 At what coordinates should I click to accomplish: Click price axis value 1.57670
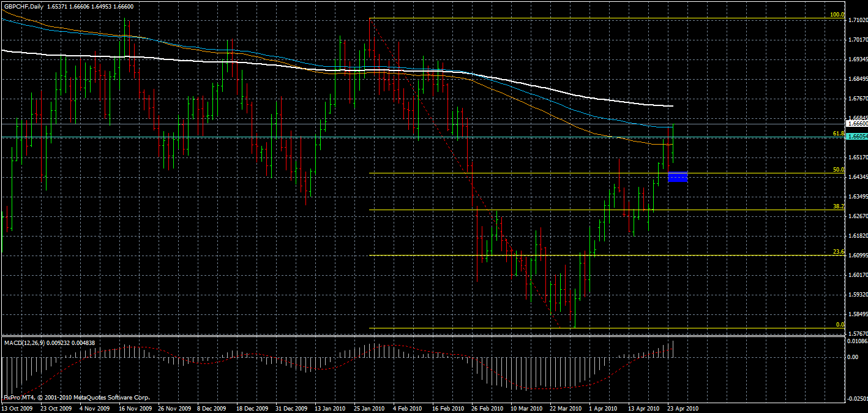click(858, 333)
